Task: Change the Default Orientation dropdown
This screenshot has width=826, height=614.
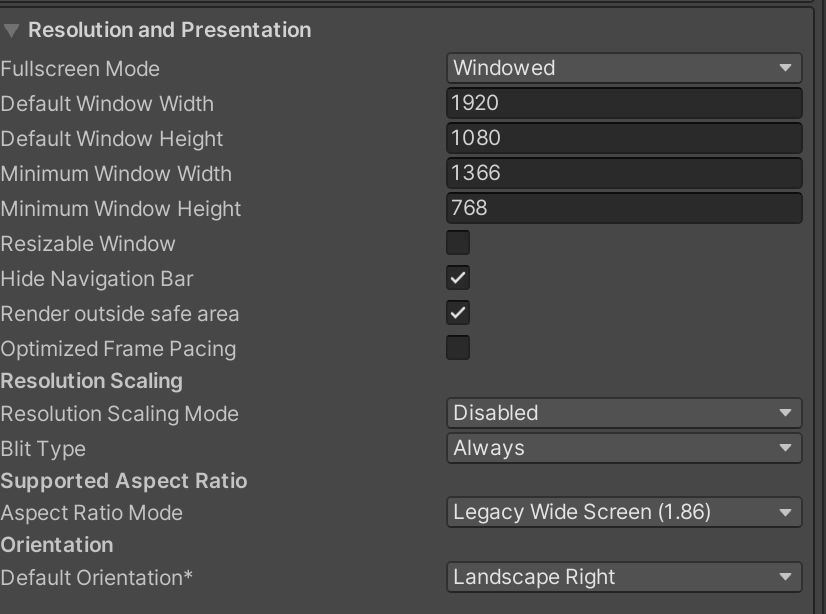Action: pyautogui.click(x=623, y=577)
